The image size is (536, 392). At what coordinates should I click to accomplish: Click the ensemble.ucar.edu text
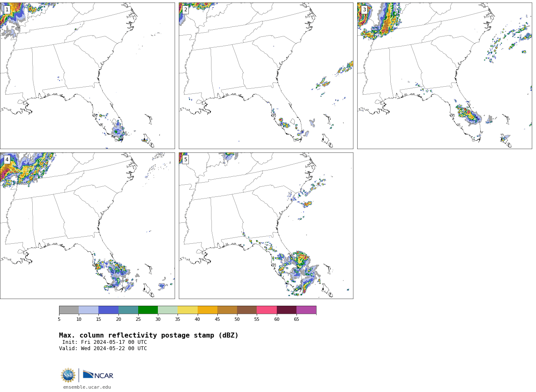pyautogui.click(x=87, y=387)
